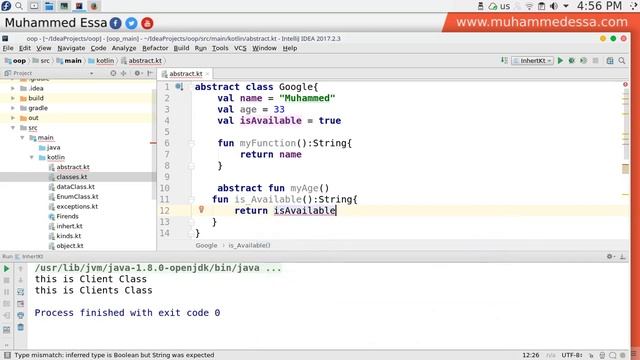The width and height of the screenshot is (640, 360).
Task: Open inhert.kt from the project tree
Action: [x=69, y=226]
